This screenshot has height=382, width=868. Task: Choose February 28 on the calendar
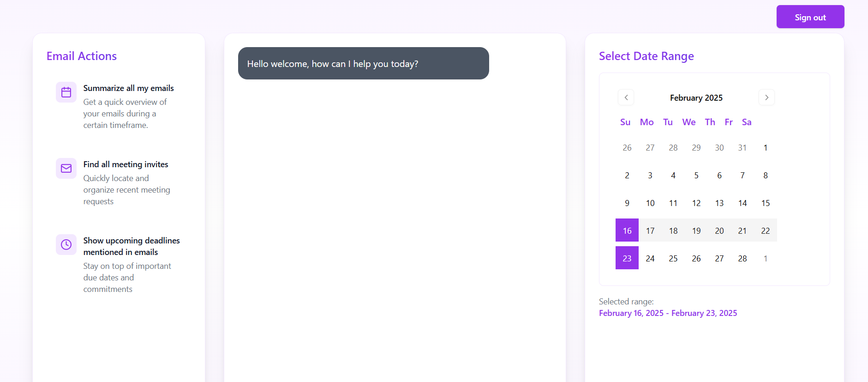(742, 259)
